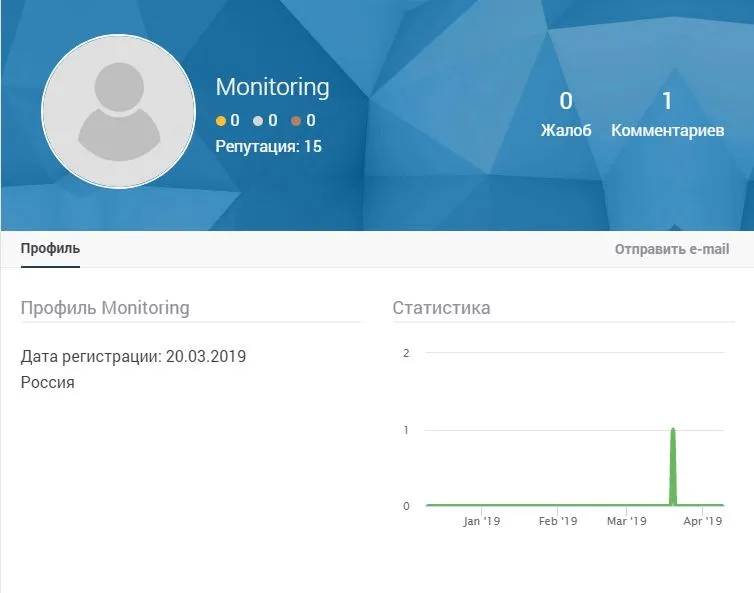Open the Жалоб complaints counter

pyautogui.click(x=566, y=114)
